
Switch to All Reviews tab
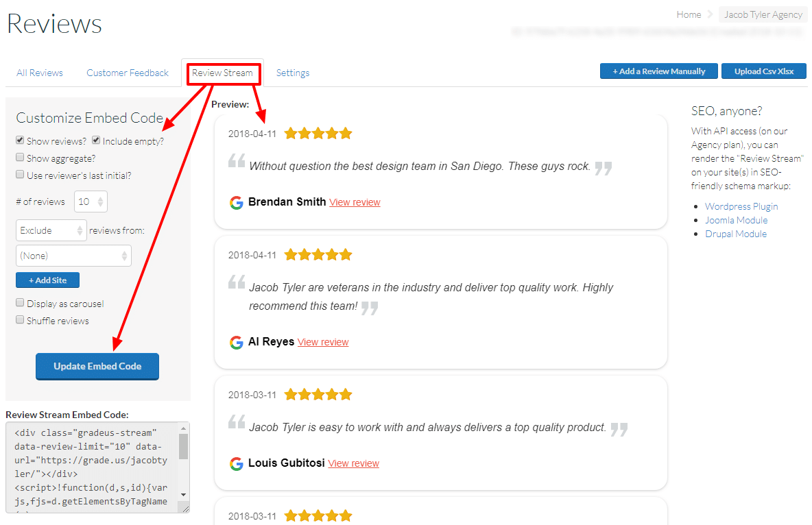pos(39,73)
